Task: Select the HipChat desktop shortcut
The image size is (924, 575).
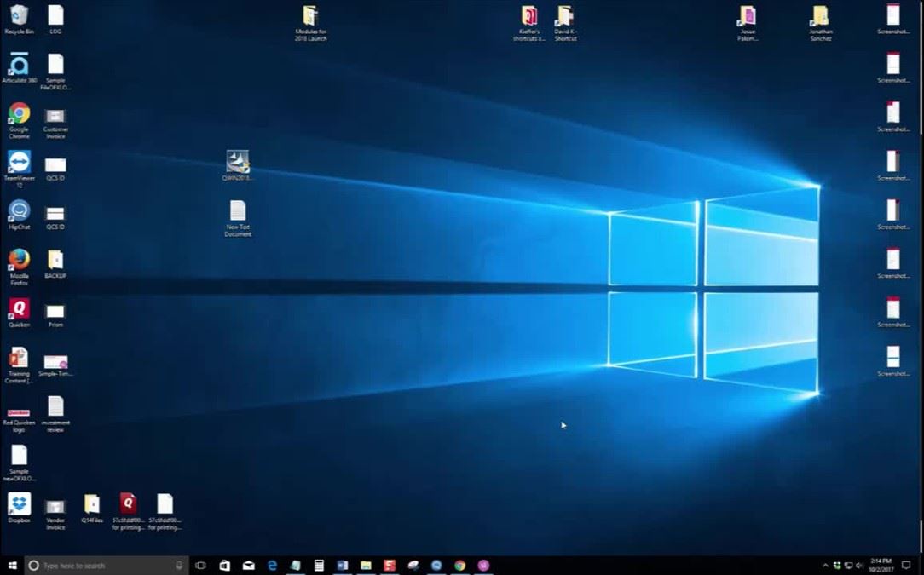Action: coord(19,211)
